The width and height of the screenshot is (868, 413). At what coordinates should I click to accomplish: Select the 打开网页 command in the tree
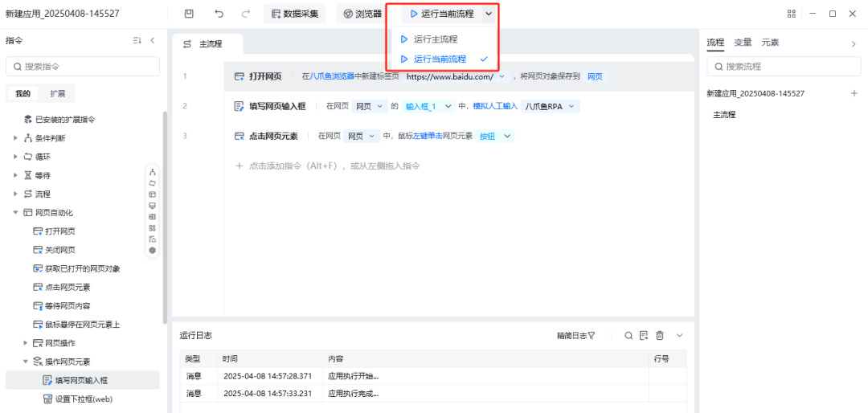tap(55, 231)
